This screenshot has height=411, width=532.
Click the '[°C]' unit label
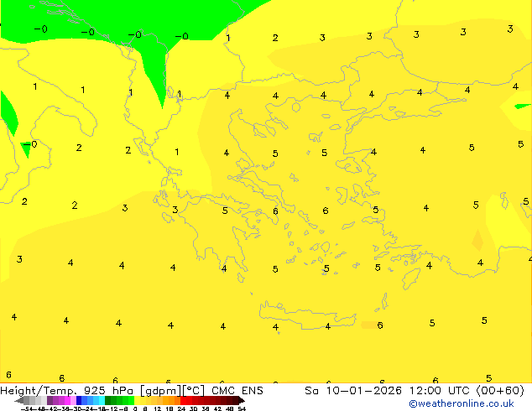coord(194,391)
